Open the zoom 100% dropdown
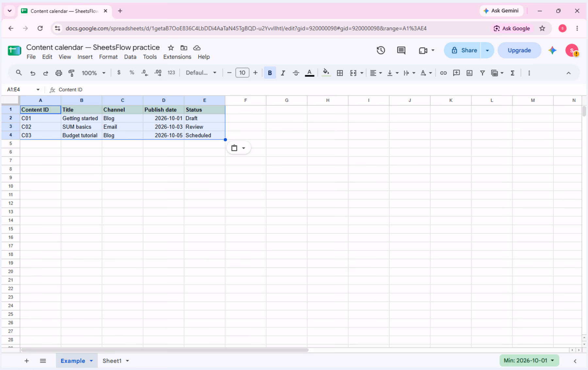 [x=93, y=73]
